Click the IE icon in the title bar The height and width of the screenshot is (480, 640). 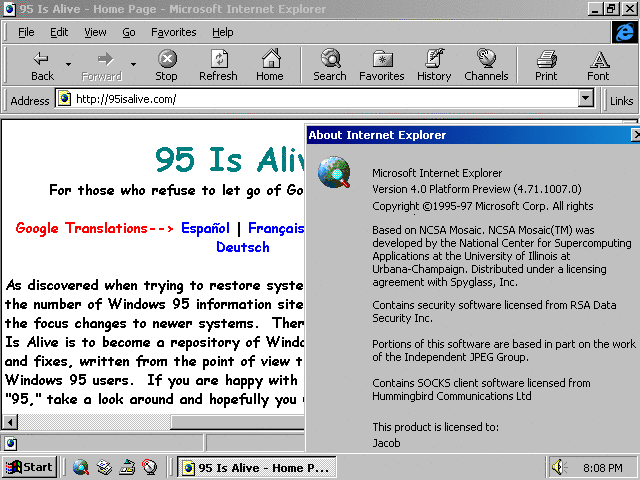click(9, 9)
